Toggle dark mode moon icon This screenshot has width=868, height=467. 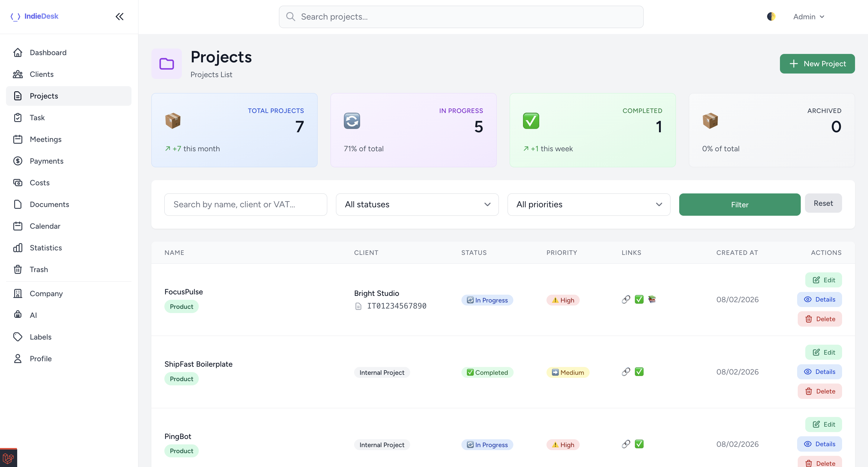point(771,17)
